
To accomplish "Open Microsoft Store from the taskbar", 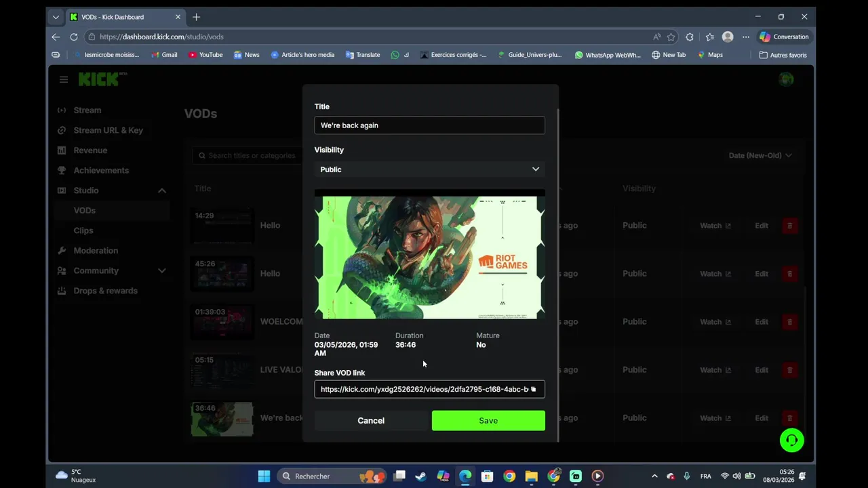I will [487, 476].
